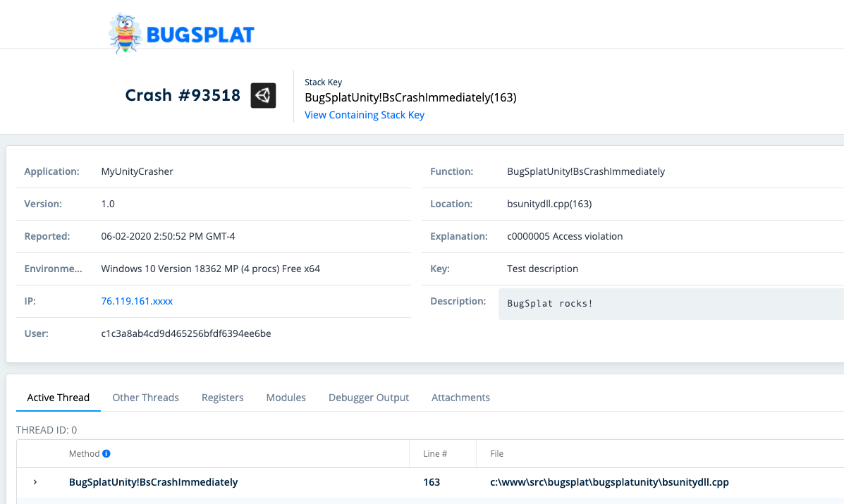Click the Unity platform icon beside crash number
The image size is (844, 504).
point(263,95)
